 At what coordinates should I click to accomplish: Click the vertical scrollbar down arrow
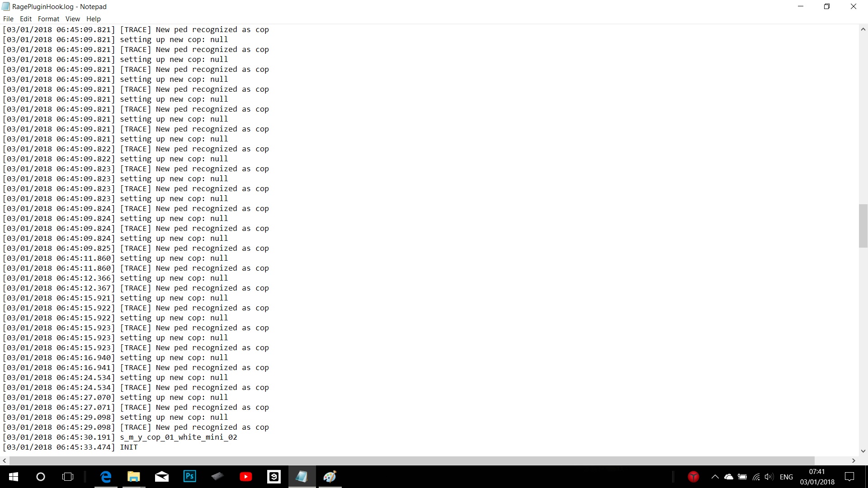click(x=863, y=451)
